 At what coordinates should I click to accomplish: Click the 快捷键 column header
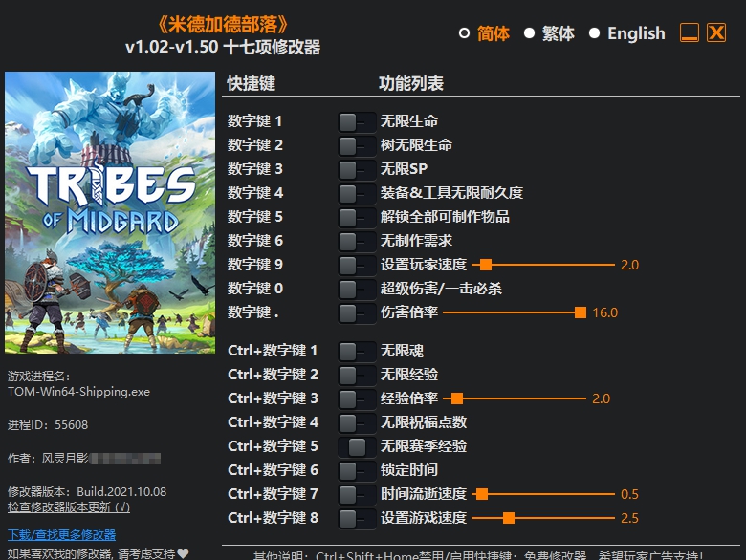[252, 83]
